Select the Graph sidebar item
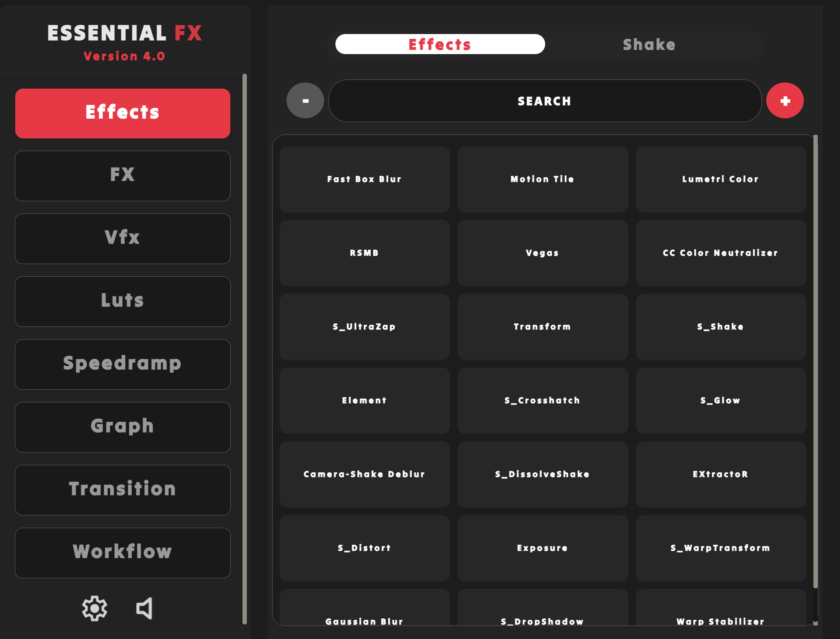This screenshot has height=639, width=840. [123, 427]
